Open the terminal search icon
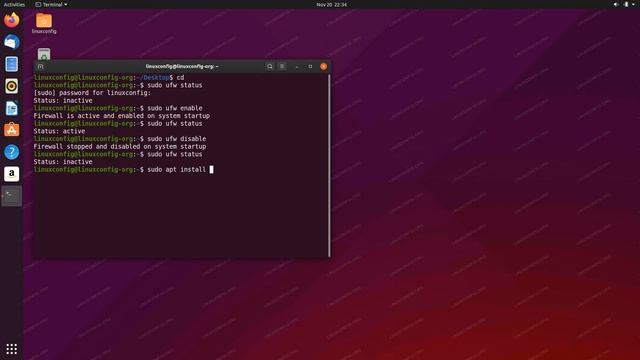The width and height of the screenshot is (640, 360). 270,66
